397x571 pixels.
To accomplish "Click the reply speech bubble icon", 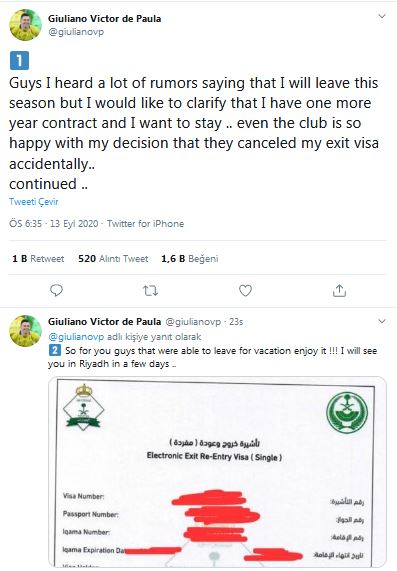I will pyautogui.click(x=56, y=291).
